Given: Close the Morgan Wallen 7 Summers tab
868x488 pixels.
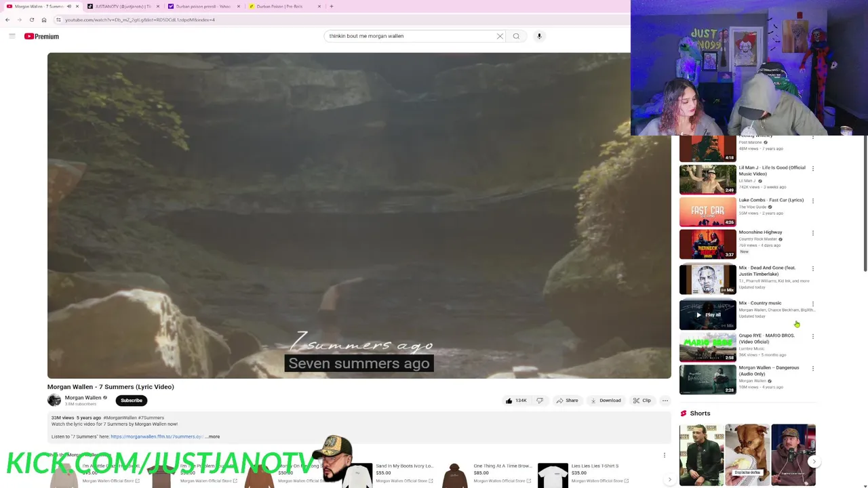Looking at the screenshot, I should [77, 6].
